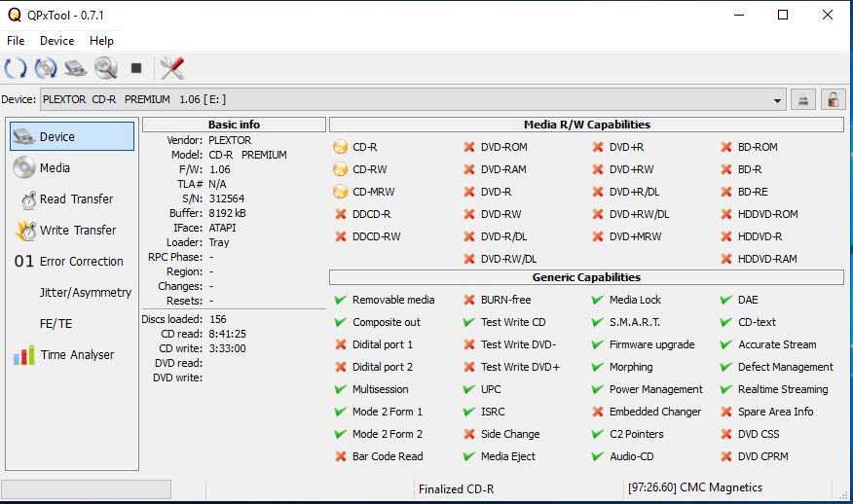Viewport: 853px width, 504px height.
Task: Click the QPxTool Q logo in title bar
Action: 15,15
